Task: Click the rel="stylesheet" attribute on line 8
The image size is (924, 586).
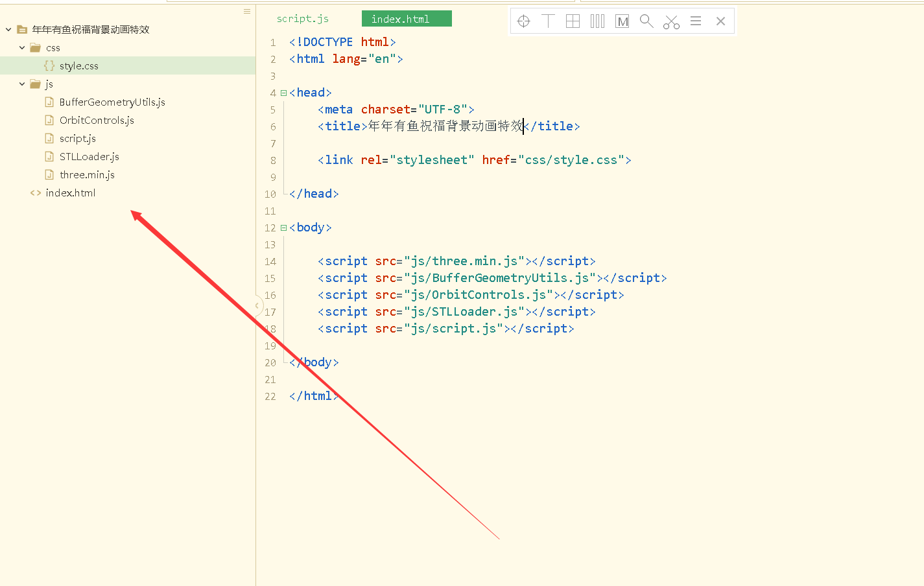Action: [x=418, y=160]
